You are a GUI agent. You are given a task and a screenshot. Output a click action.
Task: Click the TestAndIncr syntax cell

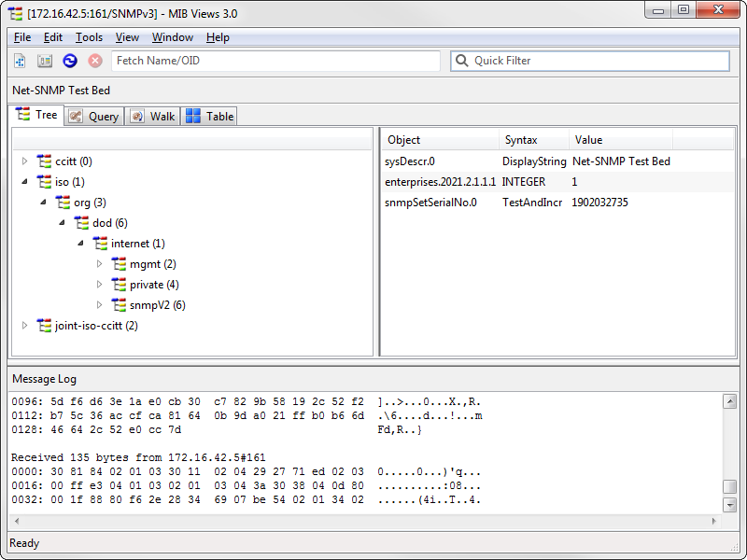pos(532,203)
